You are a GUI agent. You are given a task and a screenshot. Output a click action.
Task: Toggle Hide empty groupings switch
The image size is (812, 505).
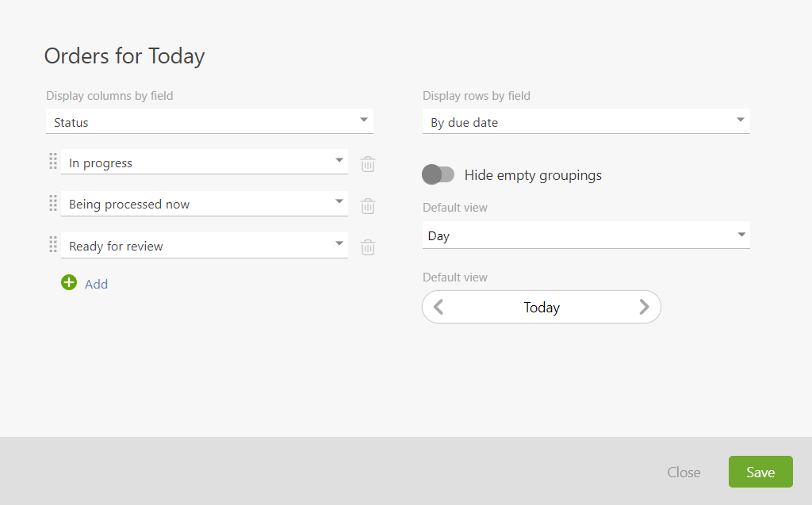(x=438, y=174)
